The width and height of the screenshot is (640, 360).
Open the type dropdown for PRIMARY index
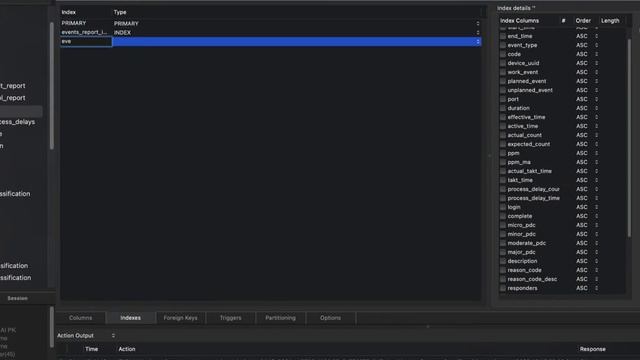pos(478,24)
